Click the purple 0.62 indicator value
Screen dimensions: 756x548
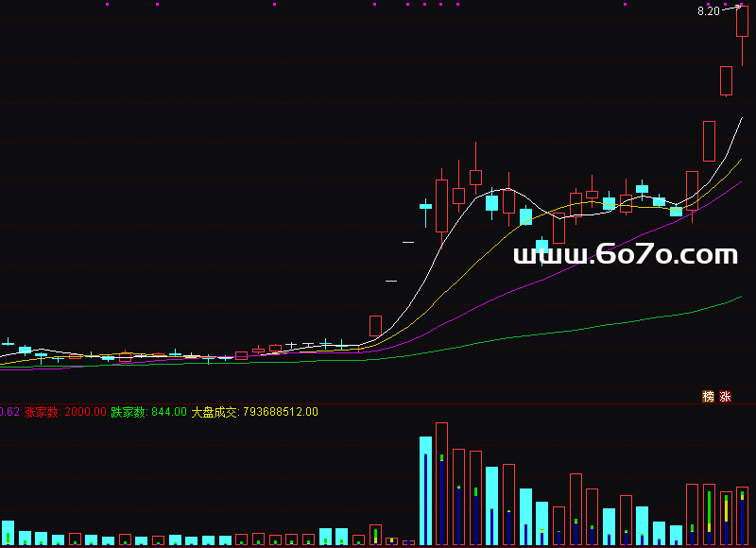point(9,412)
